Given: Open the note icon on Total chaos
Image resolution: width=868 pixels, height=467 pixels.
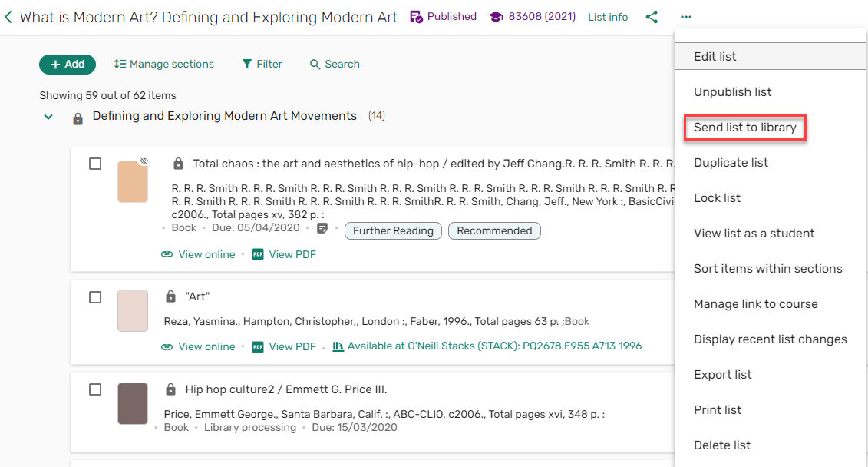Looking at the screenshot, I should coord(322,228).
